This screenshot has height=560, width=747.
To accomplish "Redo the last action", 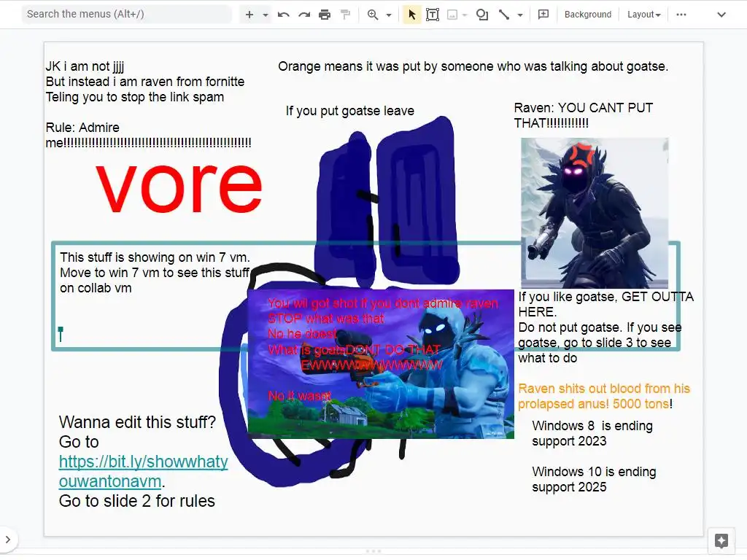I will (304, 15).
